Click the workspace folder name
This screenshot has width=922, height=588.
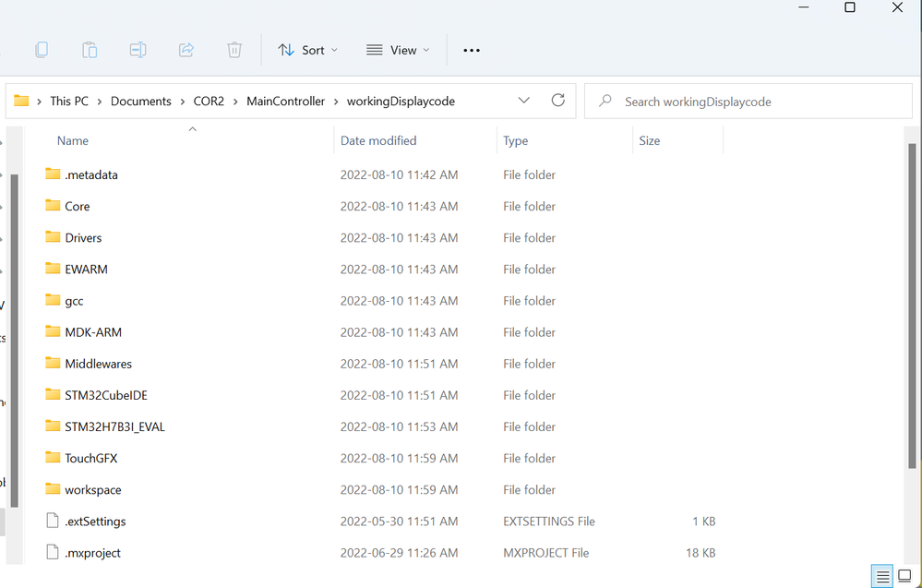pos(93,490)
